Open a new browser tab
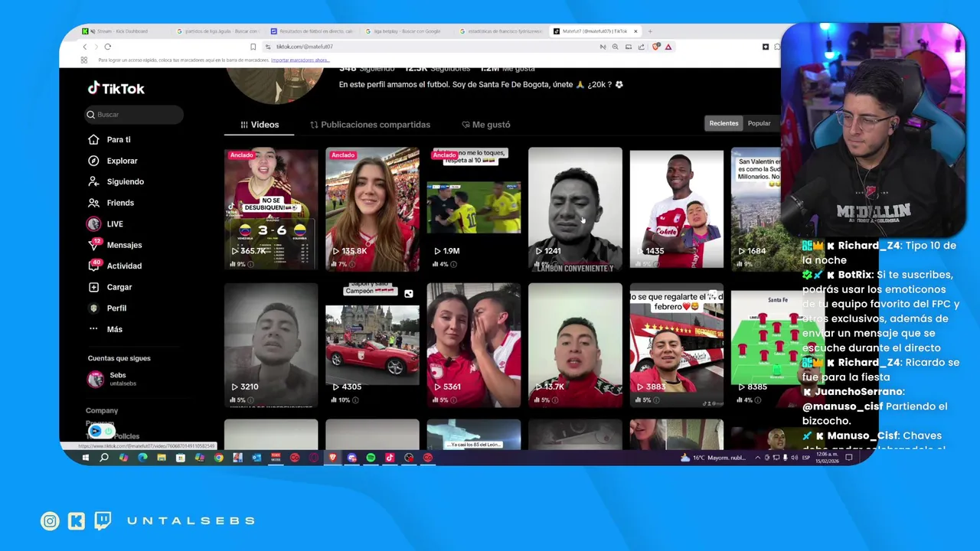This screenshot has height=551, width=980. 650,31
